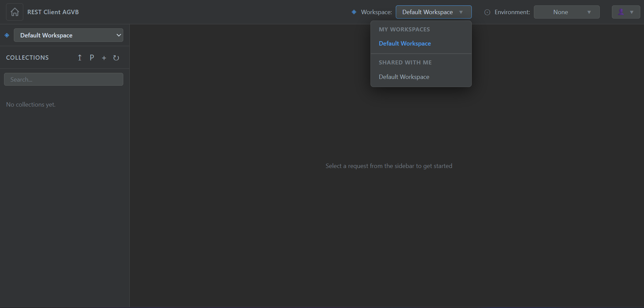Expand the user account menu chevron
The height and width of the screenshot is (308, 644).
pos(632,12)
